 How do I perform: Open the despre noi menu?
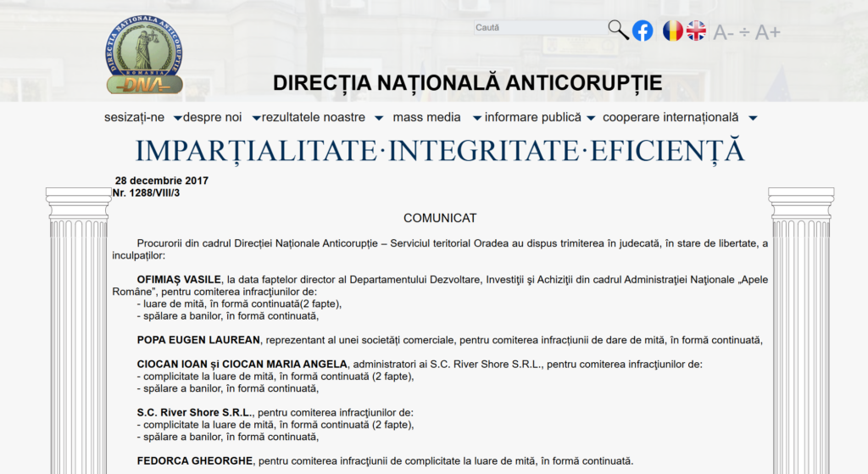click(x=213, y=117)
